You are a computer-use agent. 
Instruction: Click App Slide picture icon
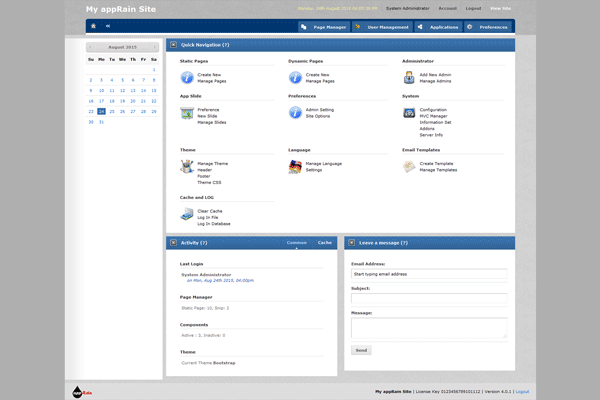pyautogui.click(x=187, y=113)
